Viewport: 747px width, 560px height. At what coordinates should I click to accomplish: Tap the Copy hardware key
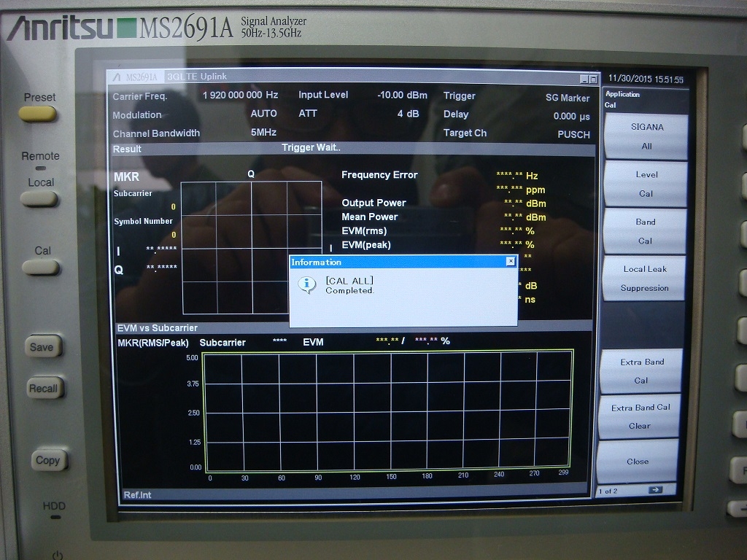[x=49, y=460]
